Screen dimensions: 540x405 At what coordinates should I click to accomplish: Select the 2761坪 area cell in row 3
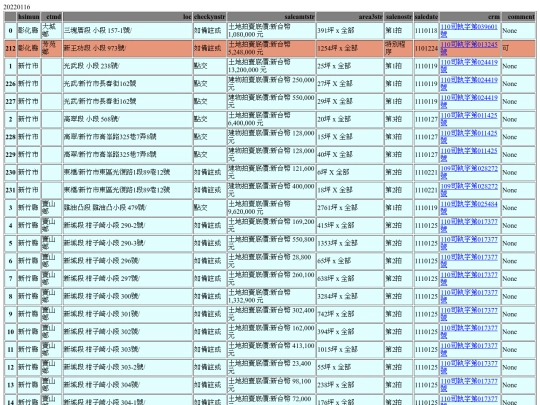click(350, 208)
